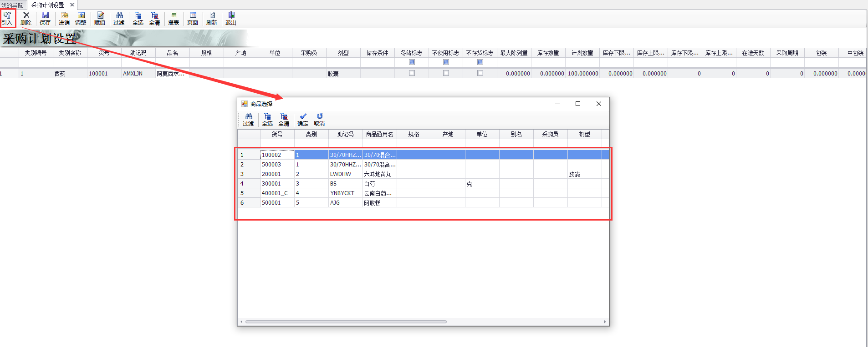Viewport: 868px width, 347px height.
Task: Click 类别 column header in dialog
Action: pos(311,134)
